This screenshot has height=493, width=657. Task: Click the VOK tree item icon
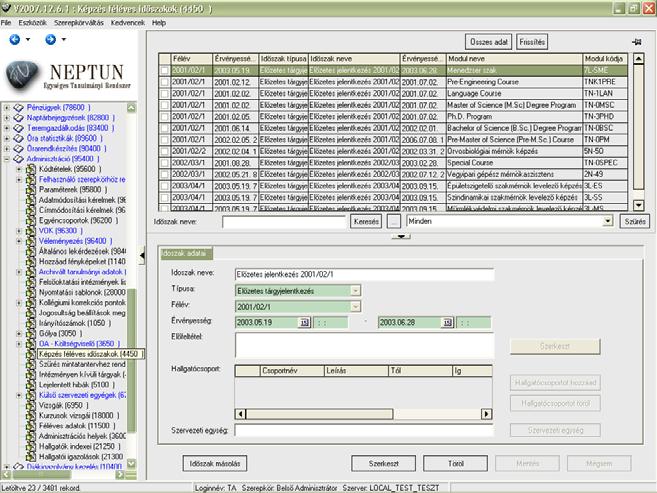[x=31, y=231]
